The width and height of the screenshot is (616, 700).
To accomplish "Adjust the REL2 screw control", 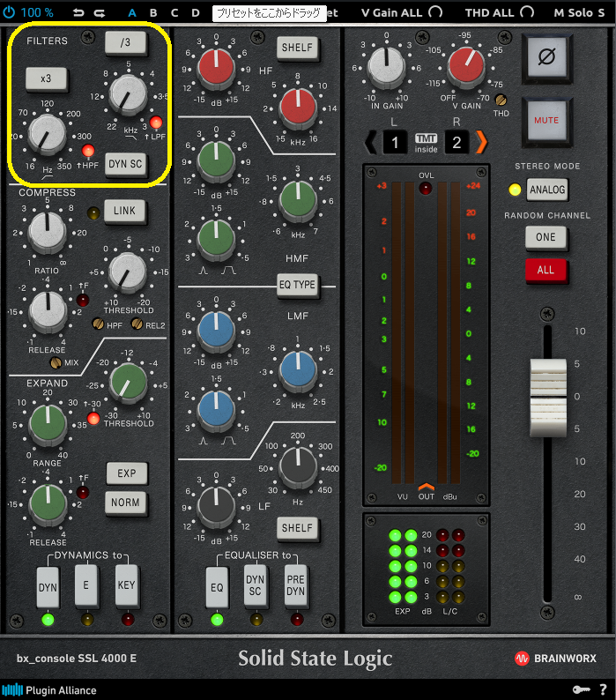I will (x=137, y=324).
